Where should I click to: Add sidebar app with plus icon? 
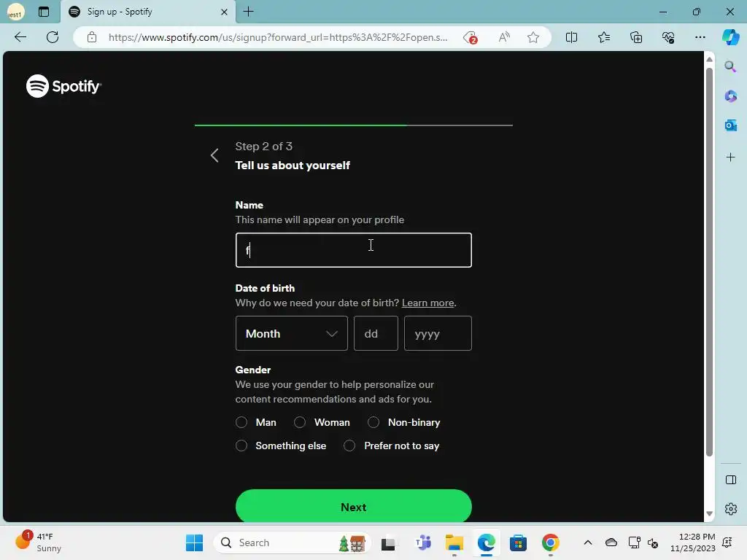click(x=730, y=157)
